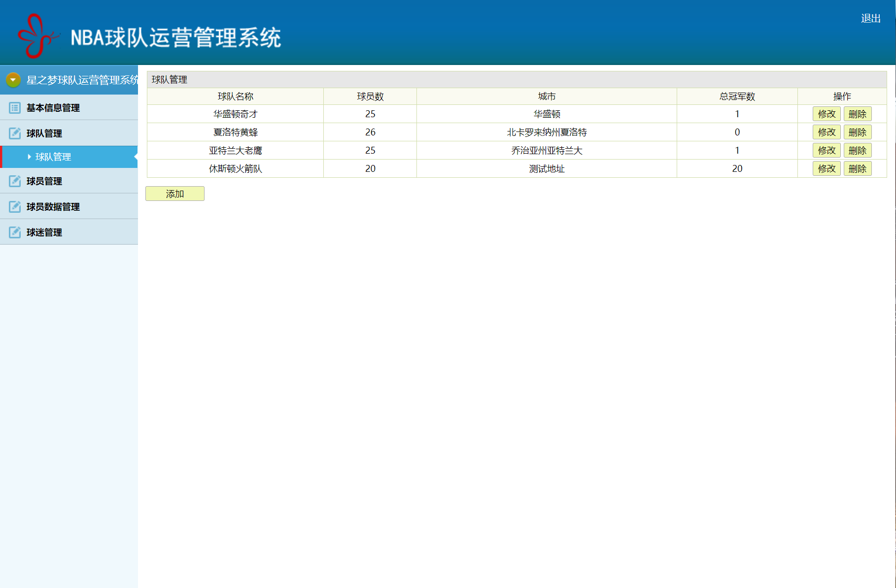The height and width of the screenshot is (588, 896).
Task: Click the grid icon beside 基本信息管理
Action: click(14, 108)
